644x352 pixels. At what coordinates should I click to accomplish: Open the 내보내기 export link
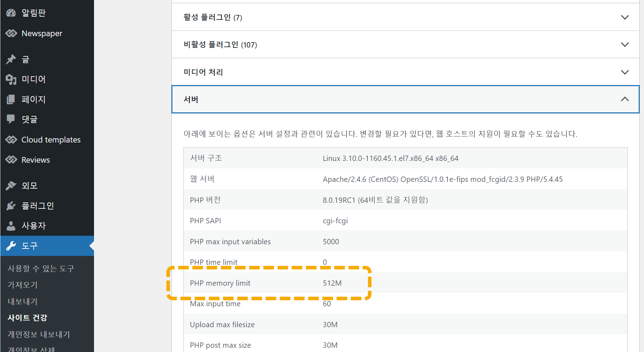tap(22, 301)
